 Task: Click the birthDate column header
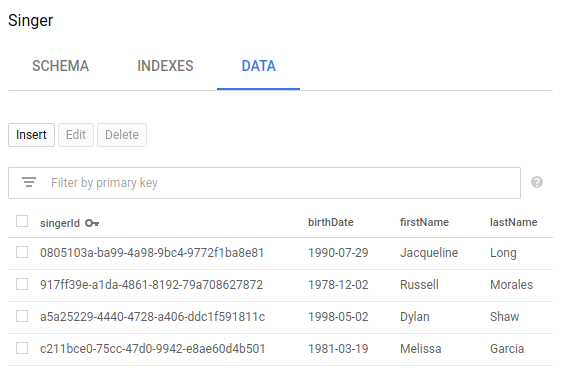pyautogui.click(x=331, y=222)
